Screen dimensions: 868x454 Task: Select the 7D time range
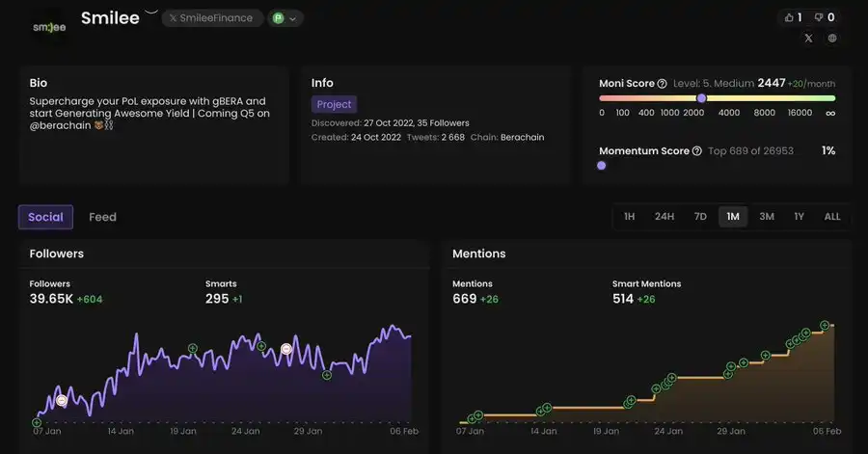coord(700,217)
